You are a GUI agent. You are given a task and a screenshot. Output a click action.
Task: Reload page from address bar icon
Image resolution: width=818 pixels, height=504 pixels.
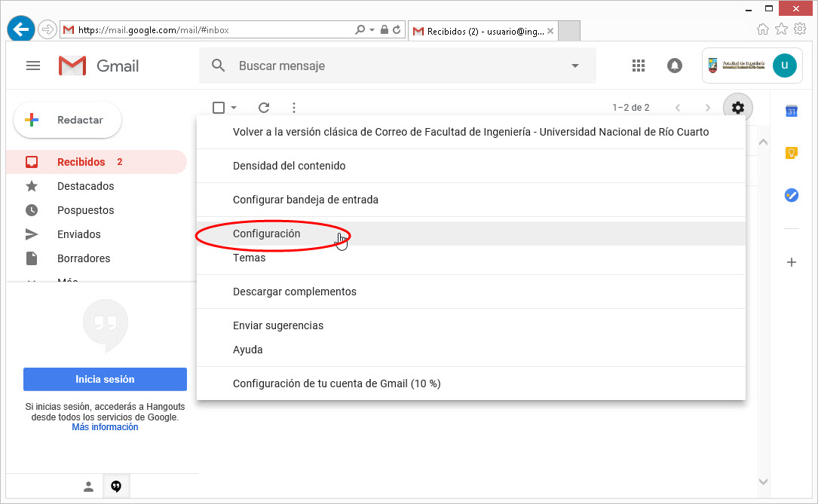(397, 29)
